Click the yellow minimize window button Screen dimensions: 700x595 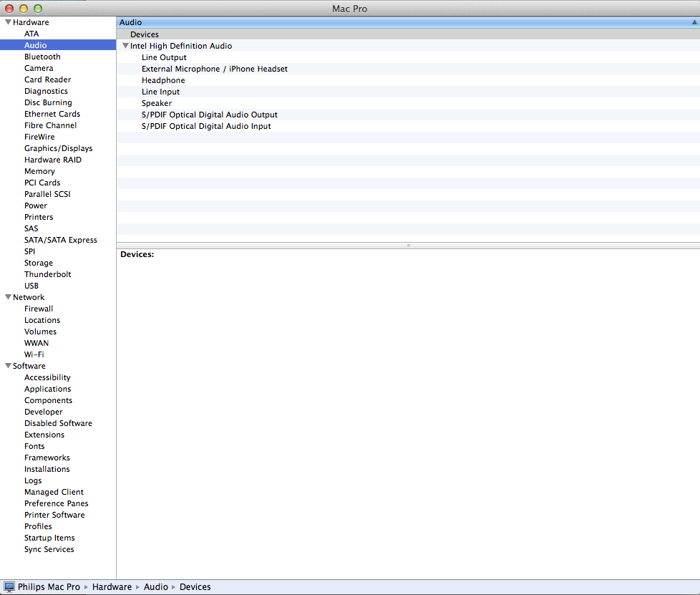point(24,9)
